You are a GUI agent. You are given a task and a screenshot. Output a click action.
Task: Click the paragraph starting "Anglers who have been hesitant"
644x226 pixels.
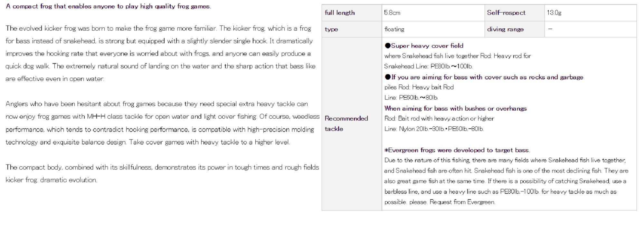162,123
